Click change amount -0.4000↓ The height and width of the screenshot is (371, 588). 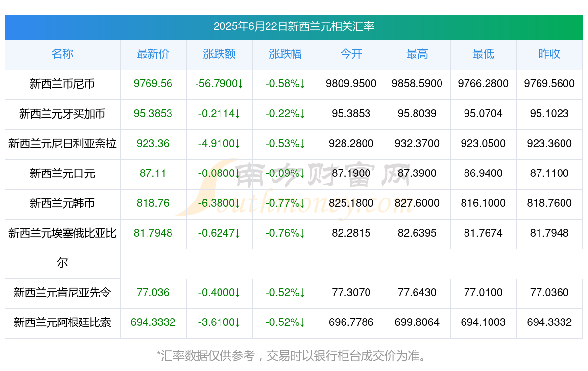click(219, 293)
